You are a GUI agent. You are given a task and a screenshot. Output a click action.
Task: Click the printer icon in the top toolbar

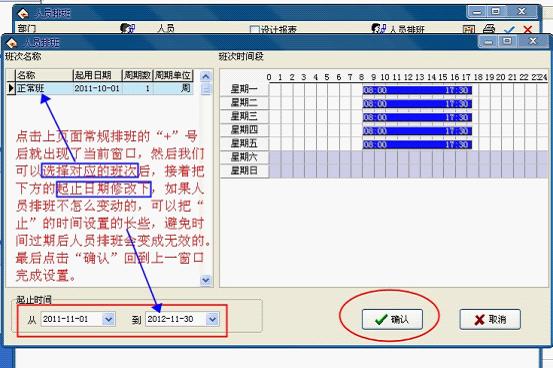point(489,29)
